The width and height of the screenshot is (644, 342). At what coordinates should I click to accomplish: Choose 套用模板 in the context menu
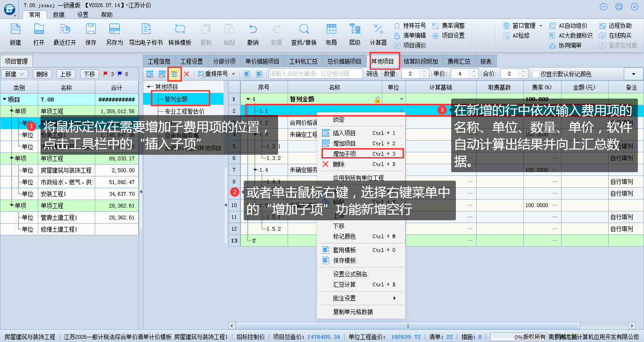[x=363, y=250]
